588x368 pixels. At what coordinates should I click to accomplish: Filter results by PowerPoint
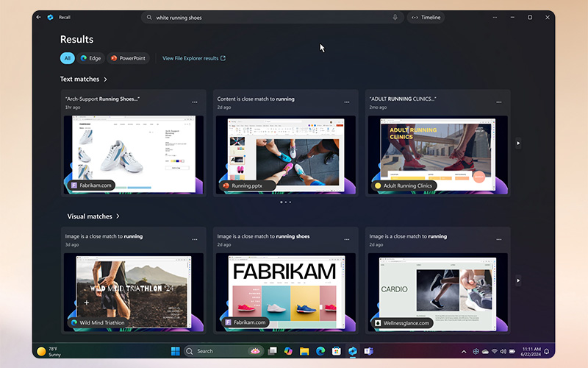pyautogui.click(x=128, y=58)
